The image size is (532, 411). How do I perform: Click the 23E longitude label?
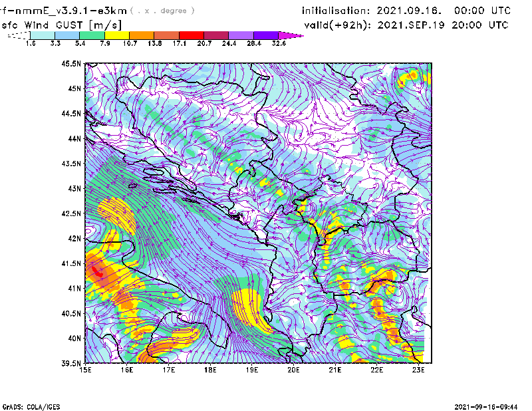[418, 370]
